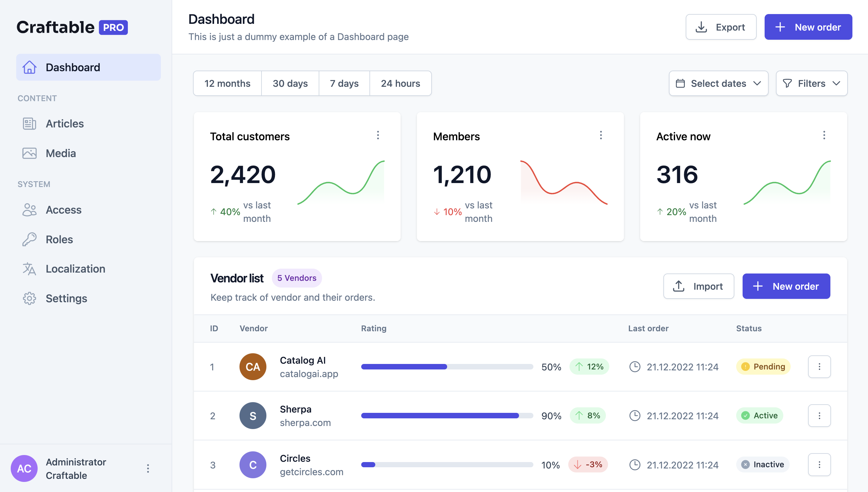Click the row actions button for Catalog AI
868x492 pixels.
(819, 367)
